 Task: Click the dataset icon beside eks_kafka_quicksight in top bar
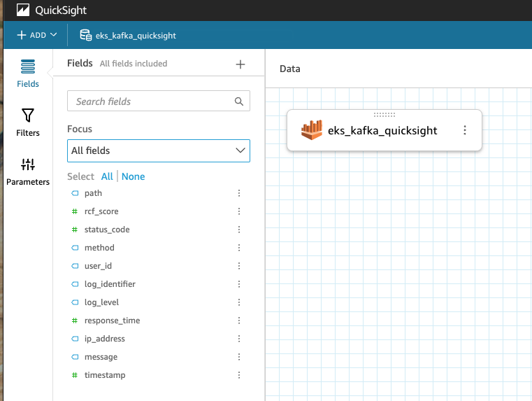pyautogui.click(x=85, y=35)
